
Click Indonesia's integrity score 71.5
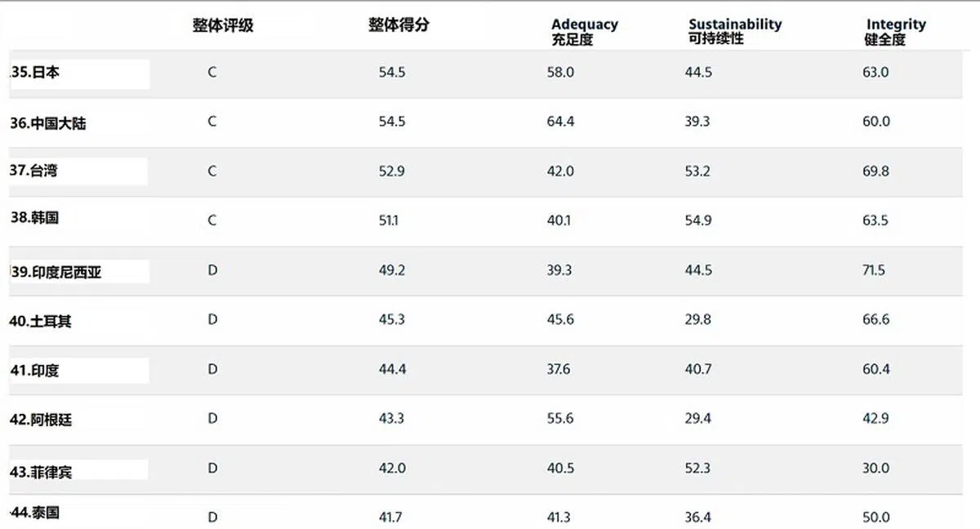click(873, 270)
